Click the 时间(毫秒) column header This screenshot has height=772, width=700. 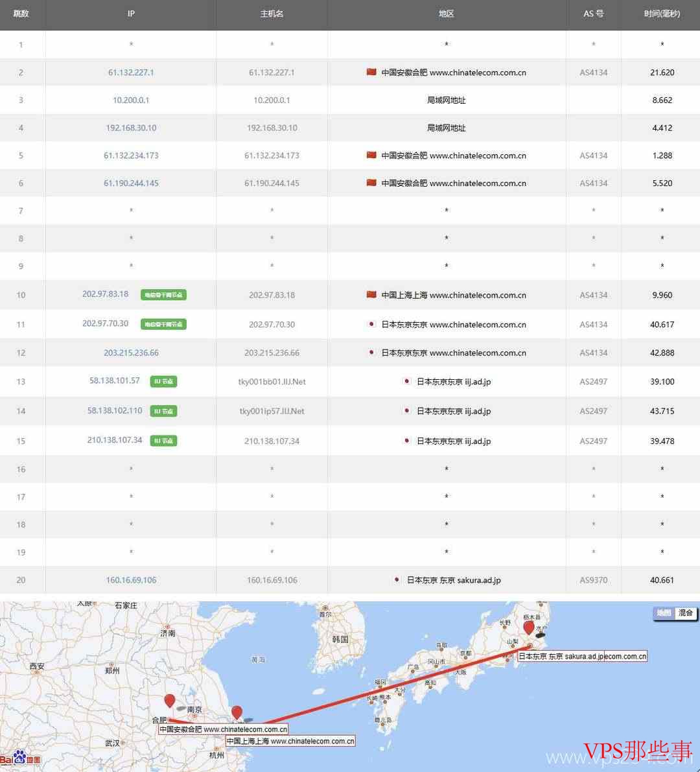(x=662, y=14)
